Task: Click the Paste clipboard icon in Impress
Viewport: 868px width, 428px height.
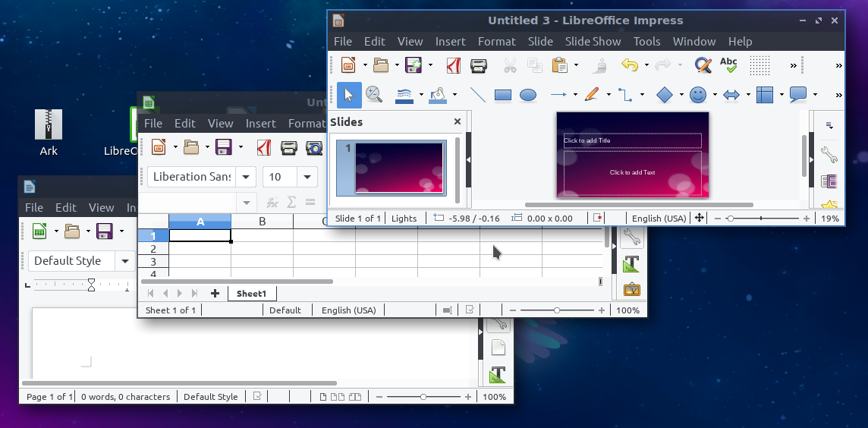Action: [x=560, y=65]
